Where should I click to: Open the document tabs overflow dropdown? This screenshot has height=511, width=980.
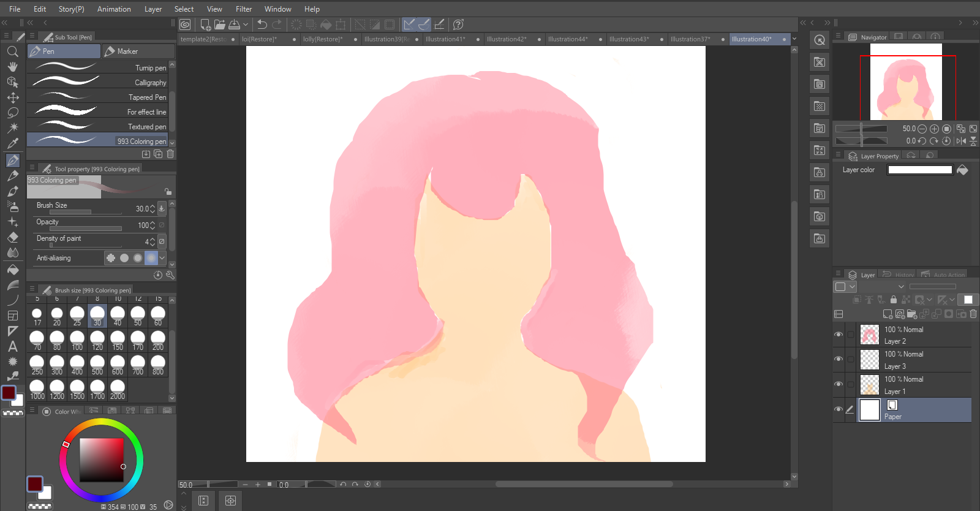[794, 39]
